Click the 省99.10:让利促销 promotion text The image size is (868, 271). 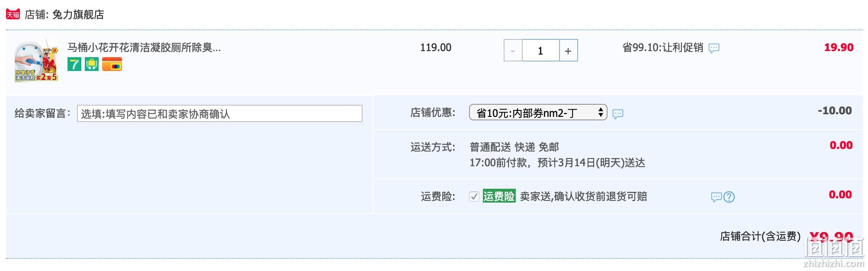click(662, 48)
